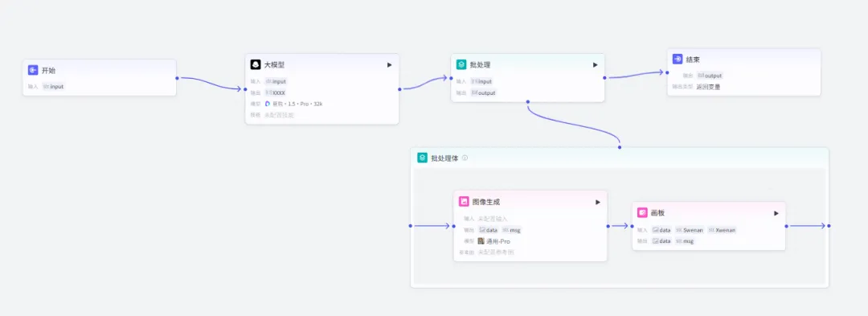This screenshot has height=316, width=868.
Task: Click the 结束 node's purple exit icon
Action: (x=678, y=60)
